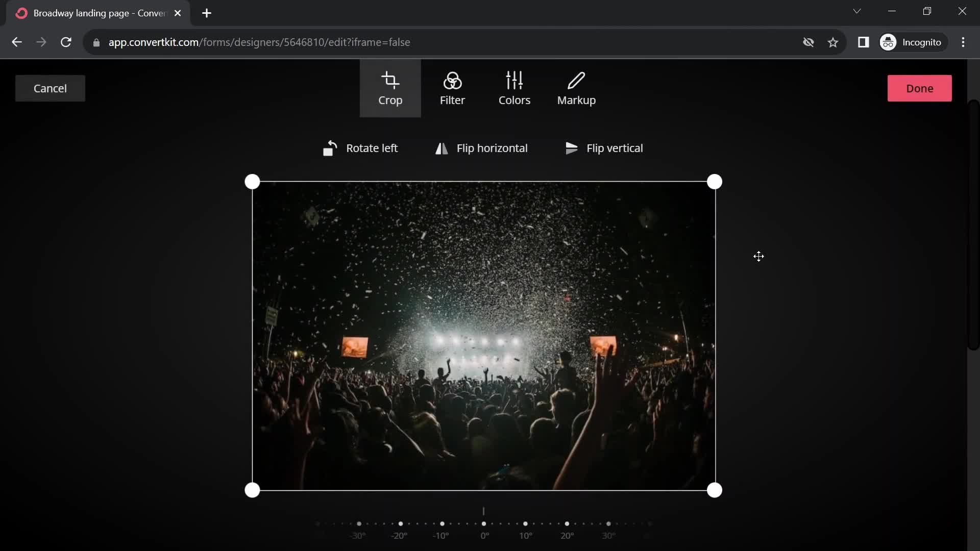Toggle vertical flip state

(604, 148)
